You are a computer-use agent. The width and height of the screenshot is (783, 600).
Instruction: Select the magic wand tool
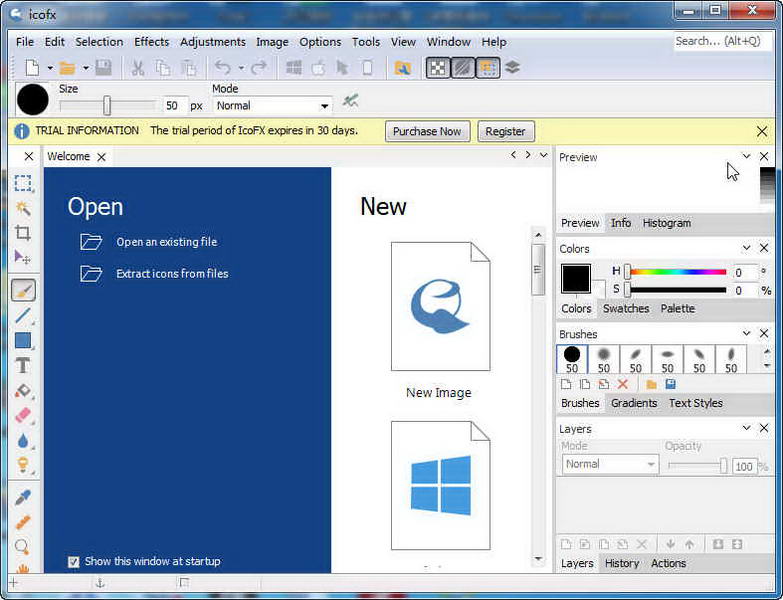(23, 208)
